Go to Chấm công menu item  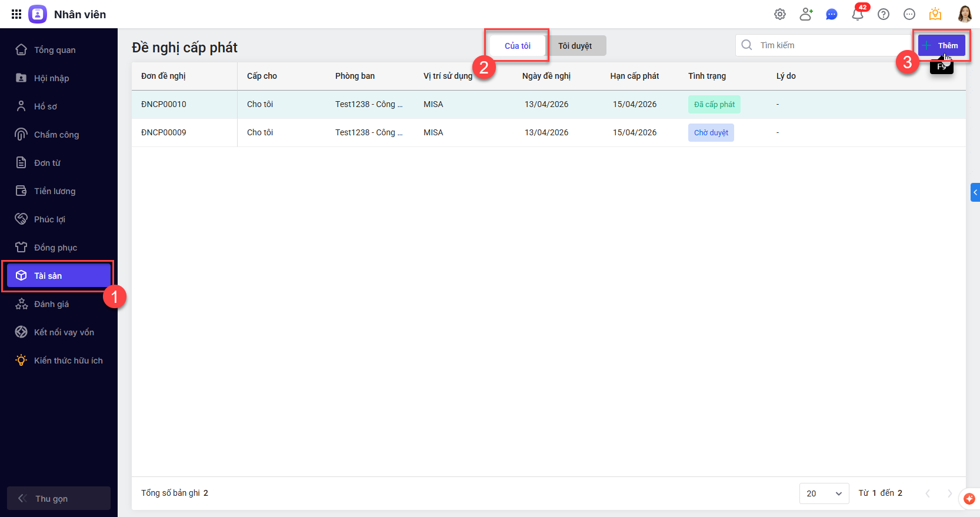(x=59, y=134)
